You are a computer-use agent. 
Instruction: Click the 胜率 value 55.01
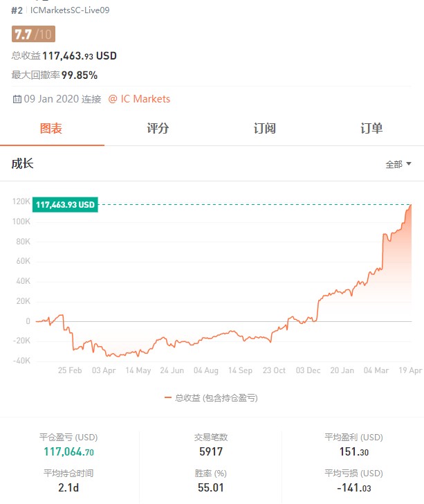tap(211, 488)
